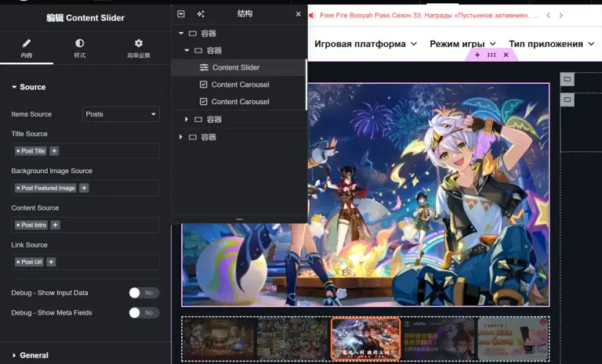
Task: Expand the bottom 容器 tree node
Action: pyautogui.click(x=180, y=137)
